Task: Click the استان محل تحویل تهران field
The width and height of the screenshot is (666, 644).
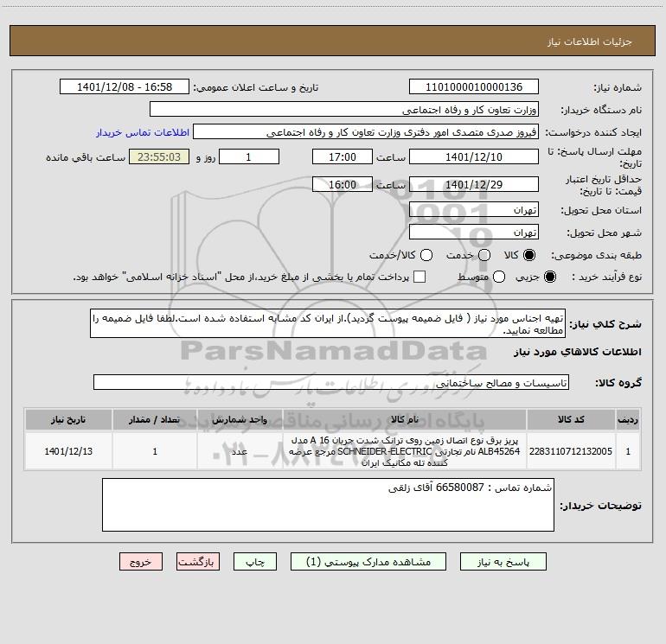Action: click(474, 210)
